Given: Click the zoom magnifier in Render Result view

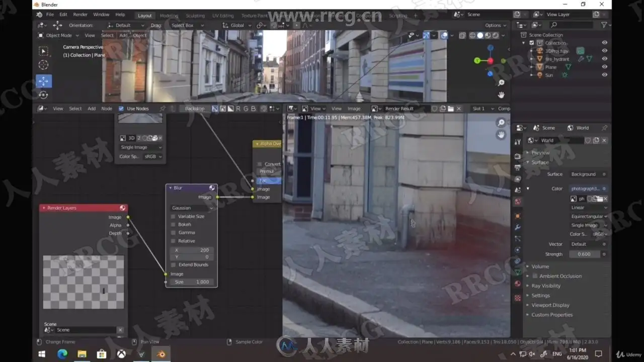Looking at the screenshot, I should click(x=501, y=123).
